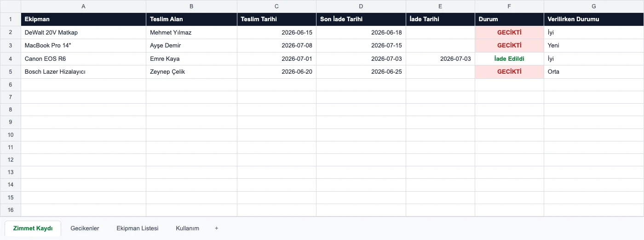Switch to the Gecikenler sheet tab
644x240 pixels.
(x=85, y=228)
